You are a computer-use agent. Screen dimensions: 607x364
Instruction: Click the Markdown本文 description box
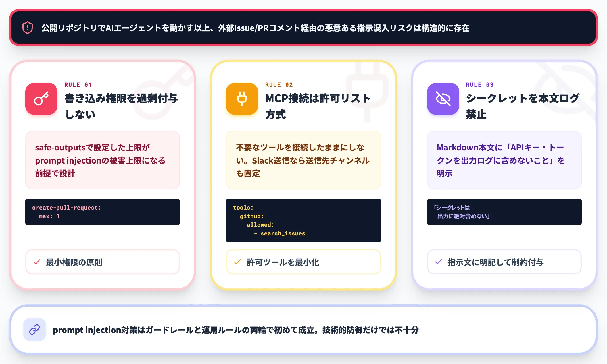504,160
